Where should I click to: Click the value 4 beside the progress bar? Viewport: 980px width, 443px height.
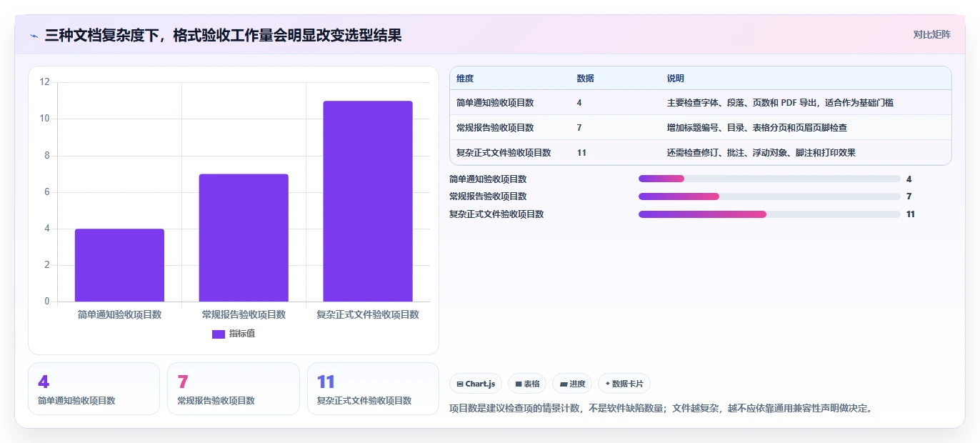[909, 179]
